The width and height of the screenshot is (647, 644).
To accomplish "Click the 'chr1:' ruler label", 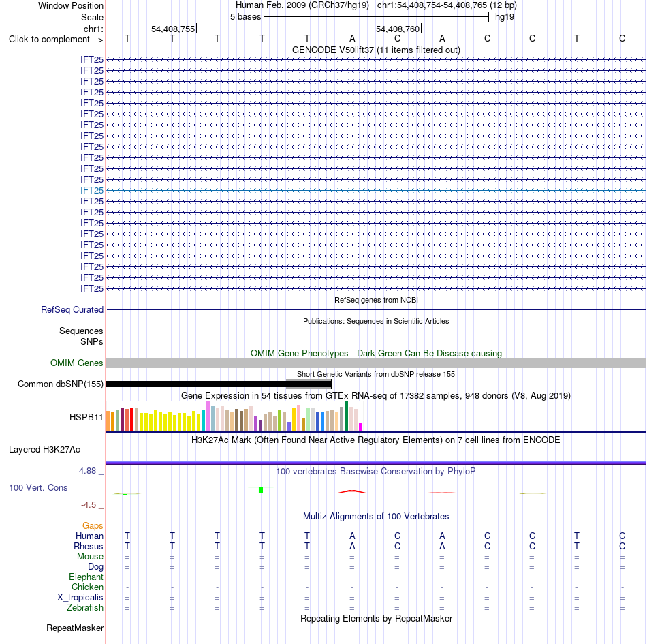I will point(93,29).
